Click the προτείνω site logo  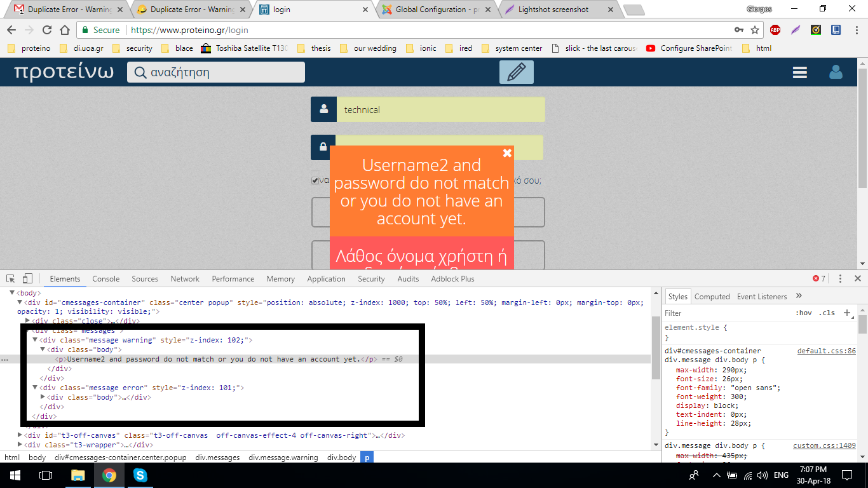pyautogui.click(x=64, y=71)
